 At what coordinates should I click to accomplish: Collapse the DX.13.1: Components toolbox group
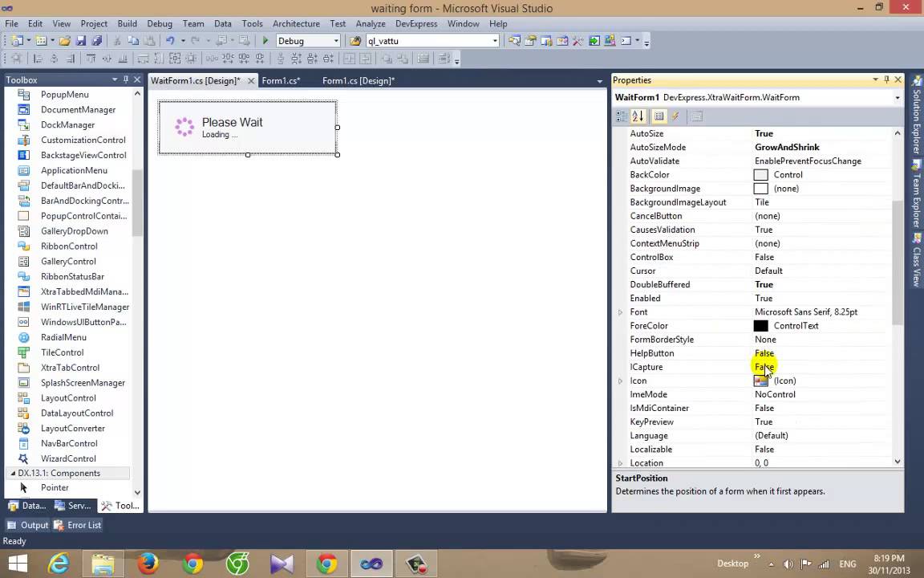point(13,473)
